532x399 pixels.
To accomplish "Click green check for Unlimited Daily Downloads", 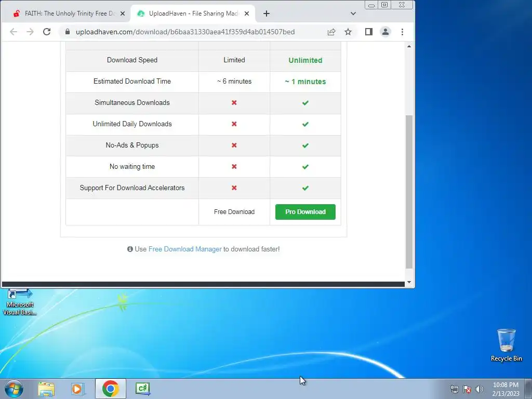I will (305, 124).
